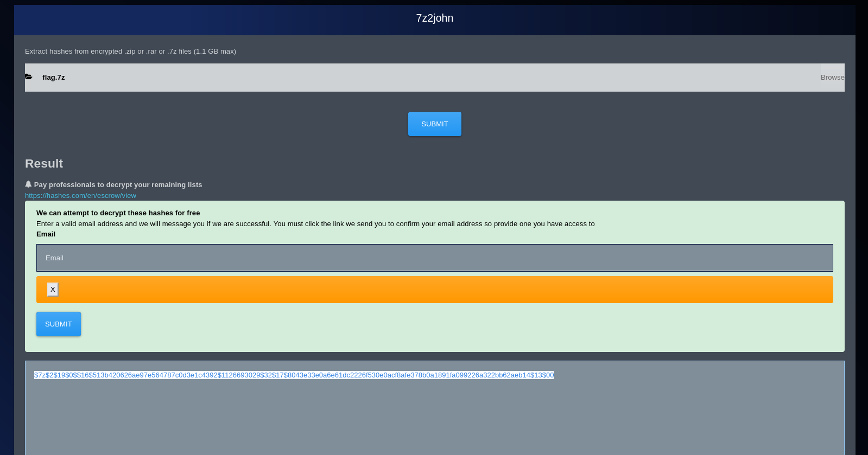Submit the email address form
Viewport: 868px width, 455px height.
pos(59,324)
